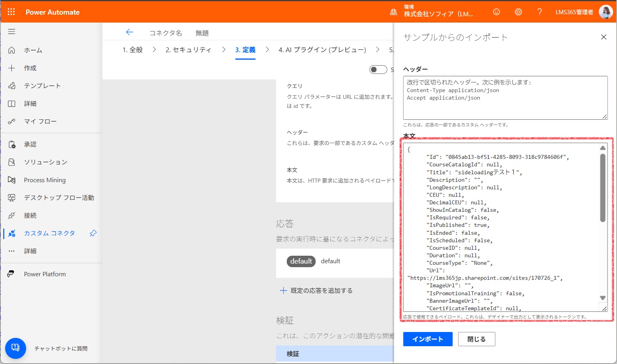Open the environment picker icon in header
617x364 pixels.
[394, 12]
